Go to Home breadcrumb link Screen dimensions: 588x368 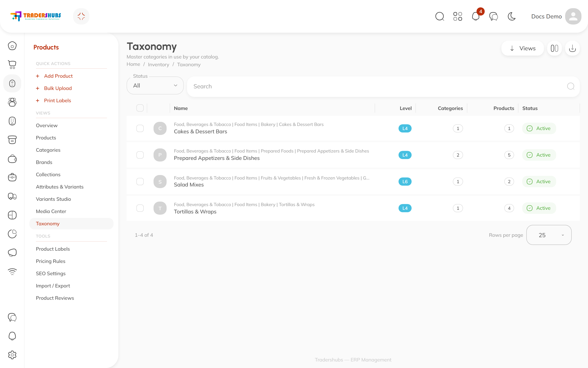(x=133, y=64)
